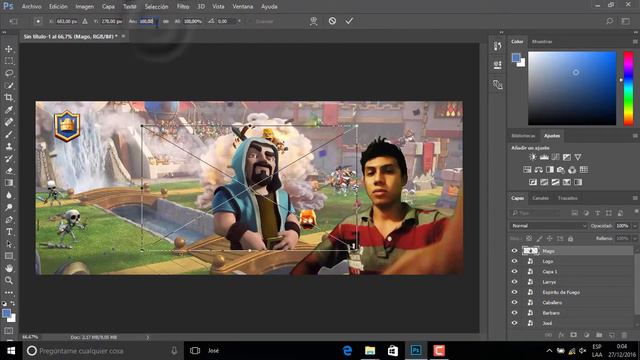This screenshot has width=640, height=360.
Task: Add a Brightness/Contrast adjustment
Action: click(533, 157)
